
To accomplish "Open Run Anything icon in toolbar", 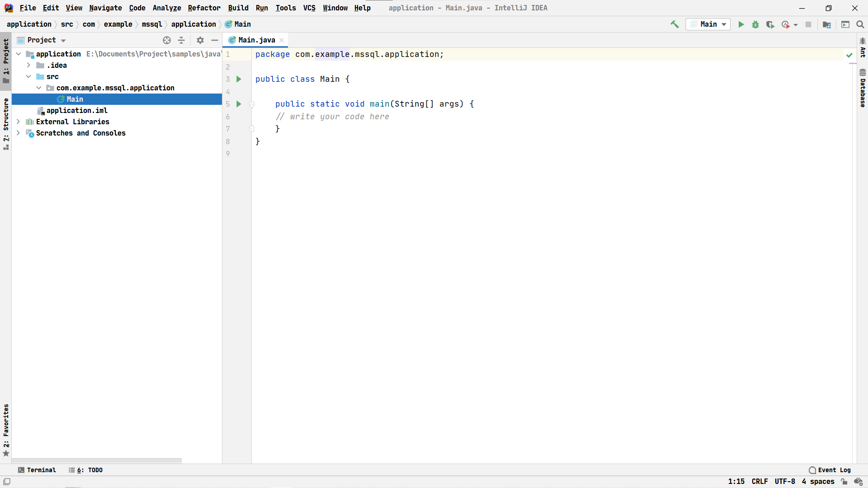I will (x=845, y=24).
